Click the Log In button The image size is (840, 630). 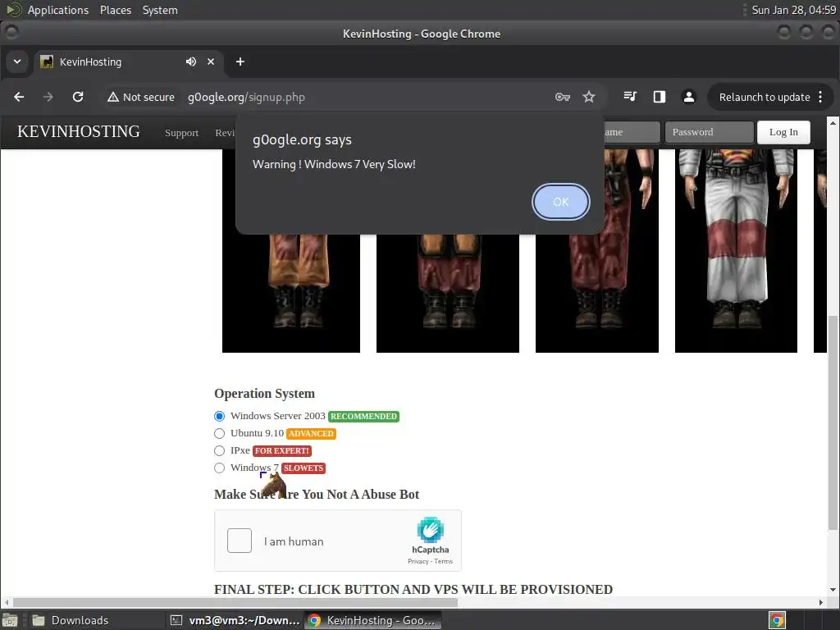click(x=783, y=132)
